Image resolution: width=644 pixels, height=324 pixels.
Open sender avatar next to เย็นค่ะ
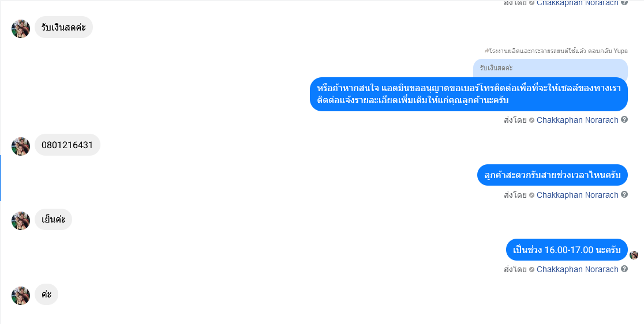pos(21,221)
